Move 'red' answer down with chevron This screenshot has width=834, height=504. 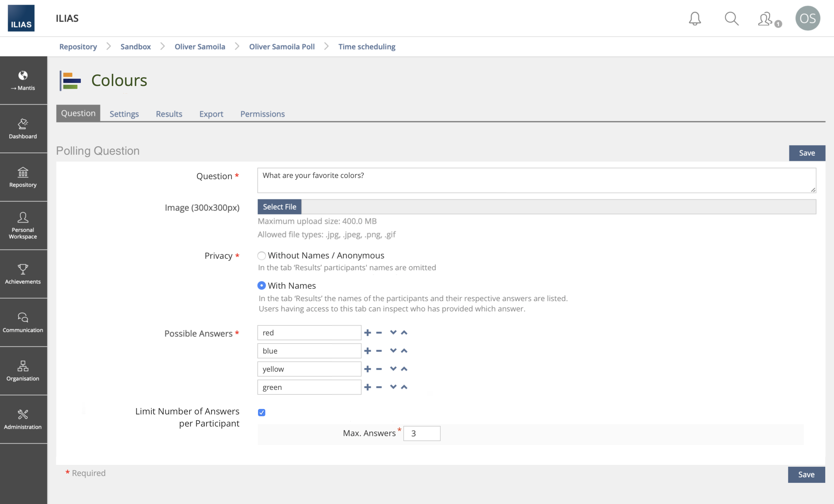[393, 332]
